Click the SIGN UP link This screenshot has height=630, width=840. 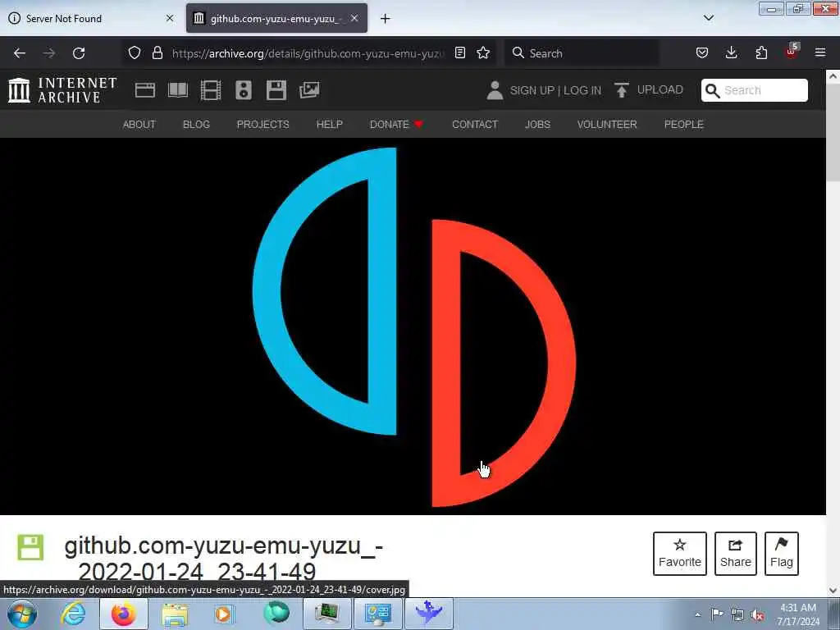pos(532,90)
